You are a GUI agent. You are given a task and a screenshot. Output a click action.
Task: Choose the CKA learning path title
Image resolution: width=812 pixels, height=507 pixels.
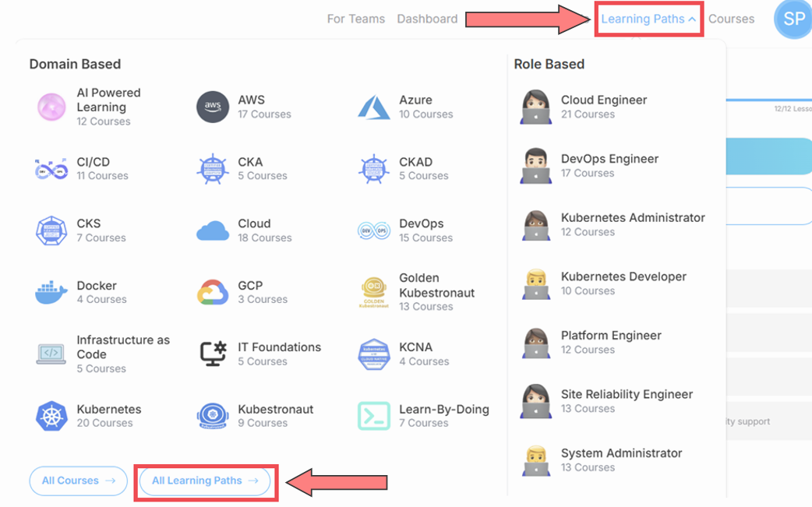click(x=250, y=162)
